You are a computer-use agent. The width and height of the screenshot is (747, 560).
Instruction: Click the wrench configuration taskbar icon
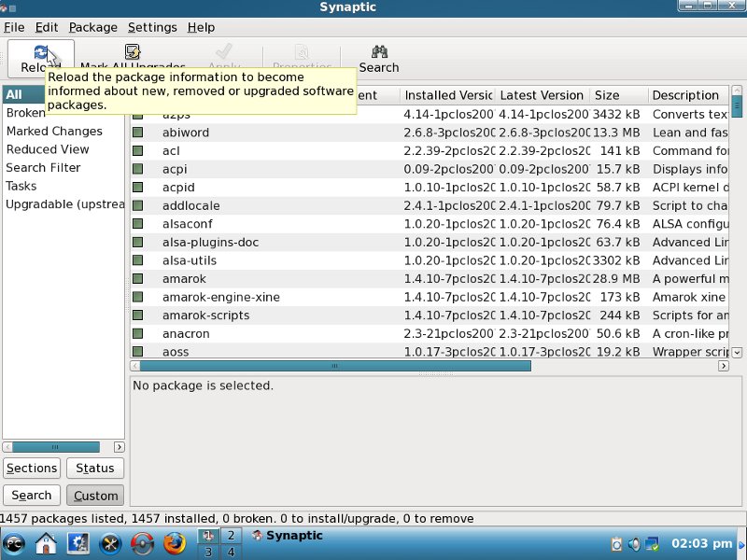(110, 542)
